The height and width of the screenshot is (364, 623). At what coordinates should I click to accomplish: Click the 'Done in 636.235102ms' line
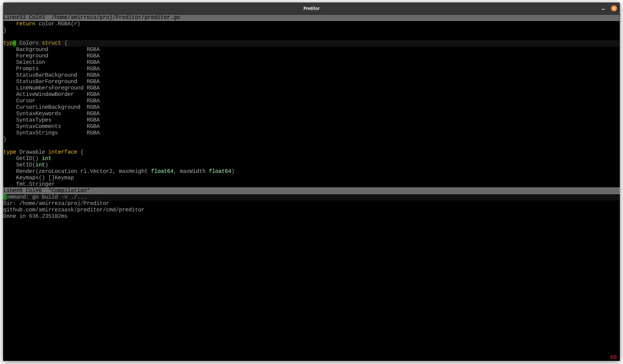click(x=35, y=216)
